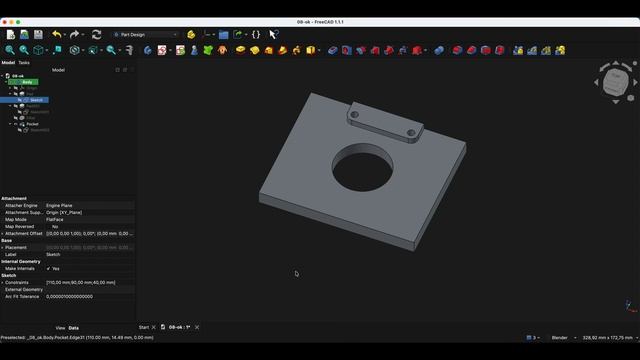Save the document with floppy icon
Screen dimensions: 640x360
tap(38, 35)
